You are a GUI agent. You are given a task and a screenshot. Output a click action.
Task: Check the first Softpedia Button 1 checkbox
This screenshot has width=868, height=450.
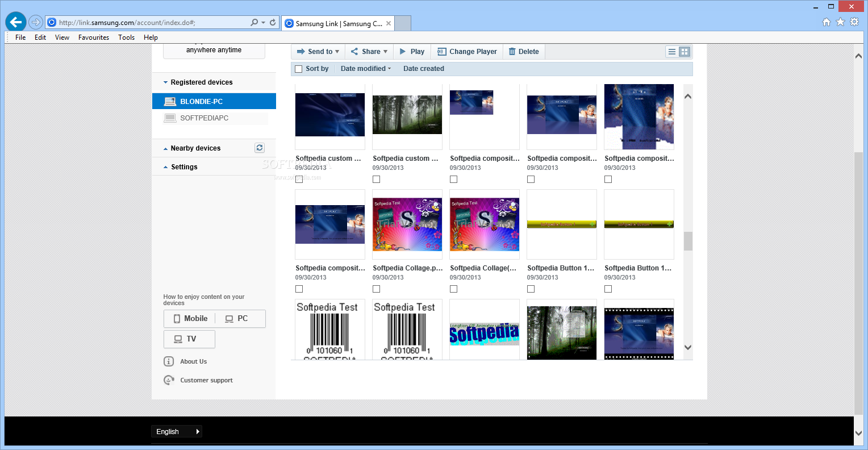tap(531, 289)
